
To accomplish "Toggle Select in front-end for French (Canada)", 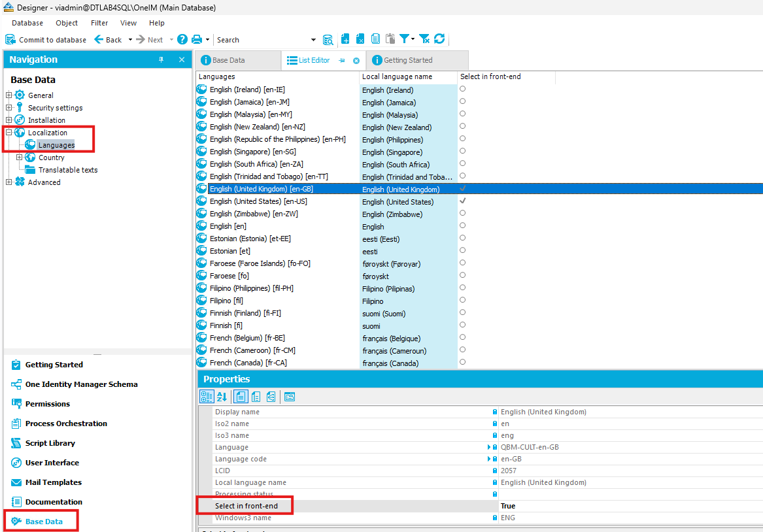I will (x=462, y=362).
